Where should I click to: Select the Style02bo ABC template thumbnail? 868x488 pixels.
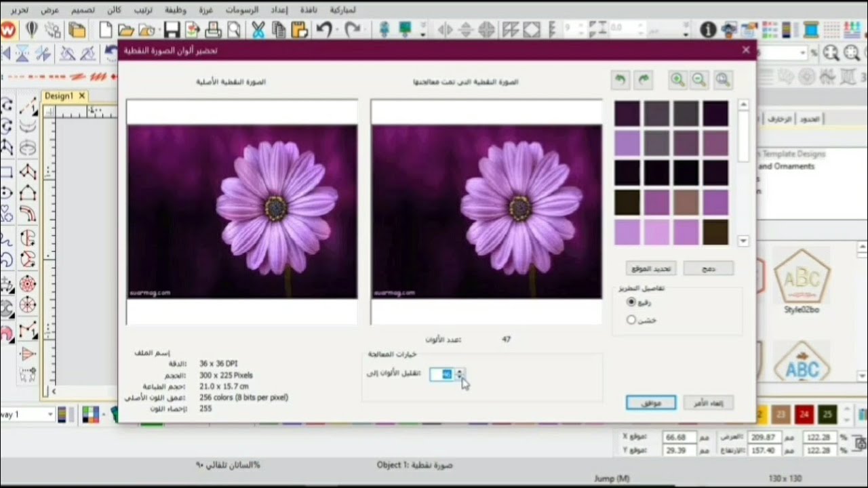point(802,281)
